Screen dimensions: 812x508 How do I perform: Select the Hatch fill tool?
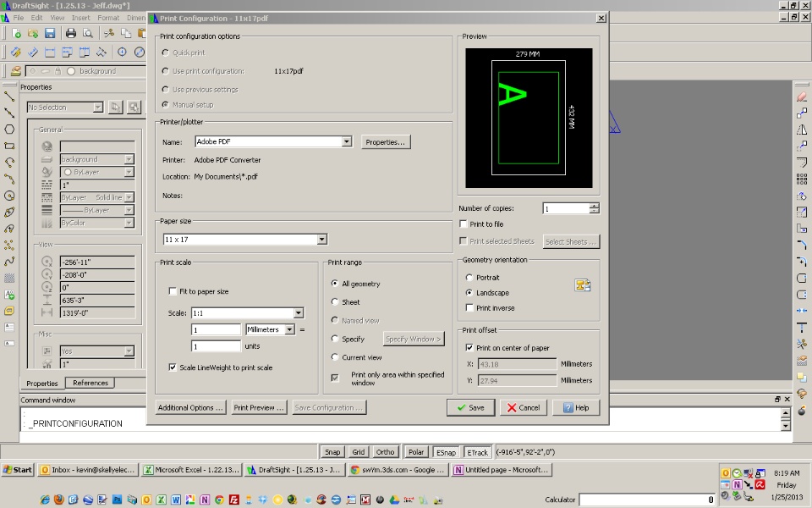click(x=9, y=278)
